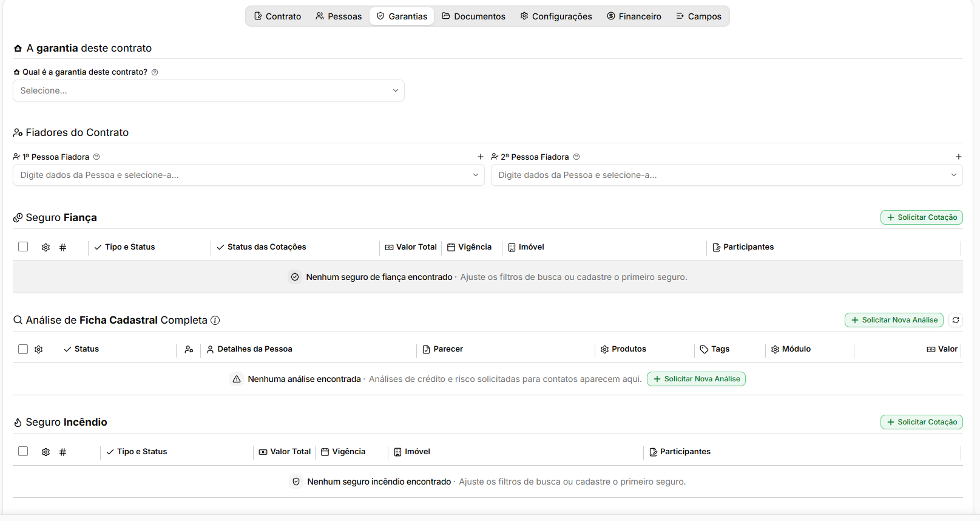
Task: Click the Tags column header
Action: pos(714,349)
